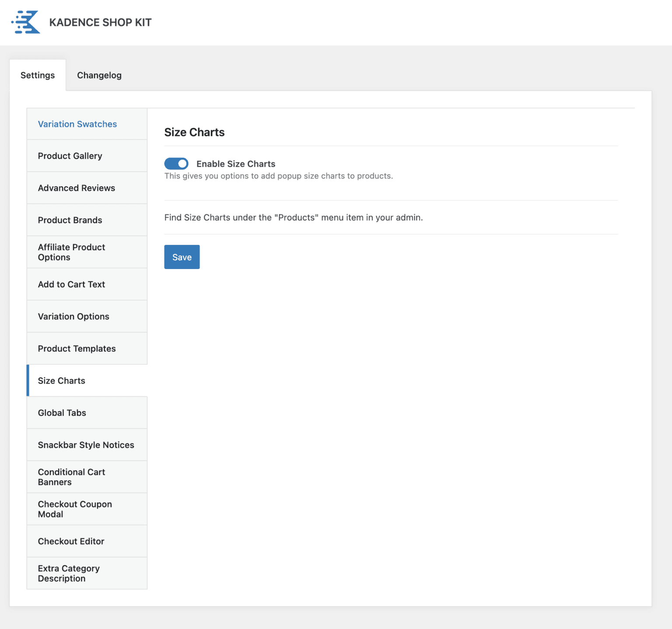Select Product Brands in sidebar
Screen dimensions: 672x629
pyautogui.click(x=70, y=220)
